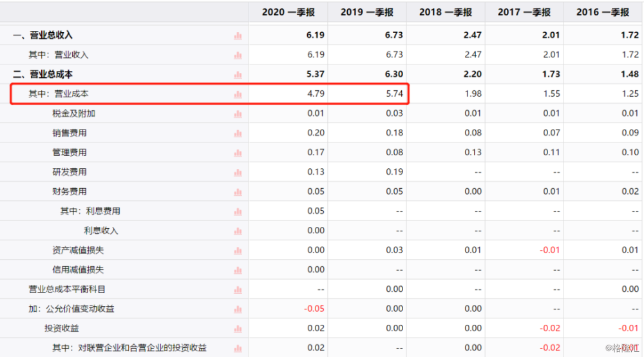
Task: Click the chart icon next to 财务费用
Action: (238, 192)
